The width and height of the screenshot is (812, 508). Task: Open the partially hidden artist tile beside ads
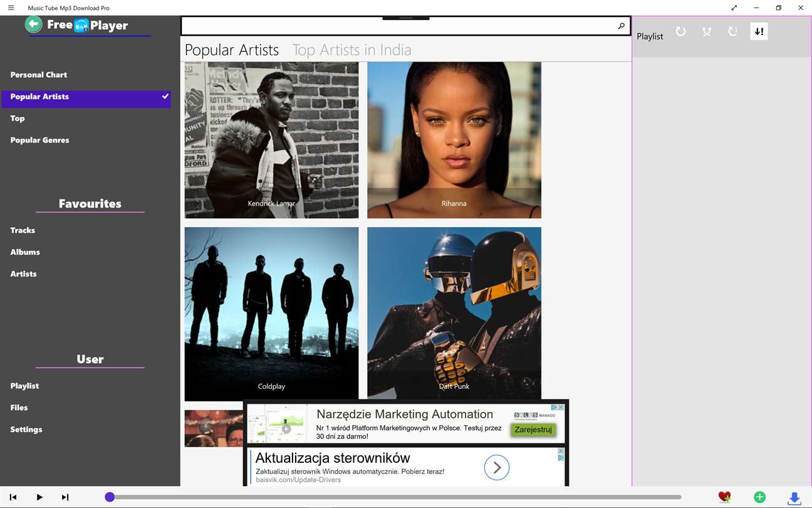214,428
